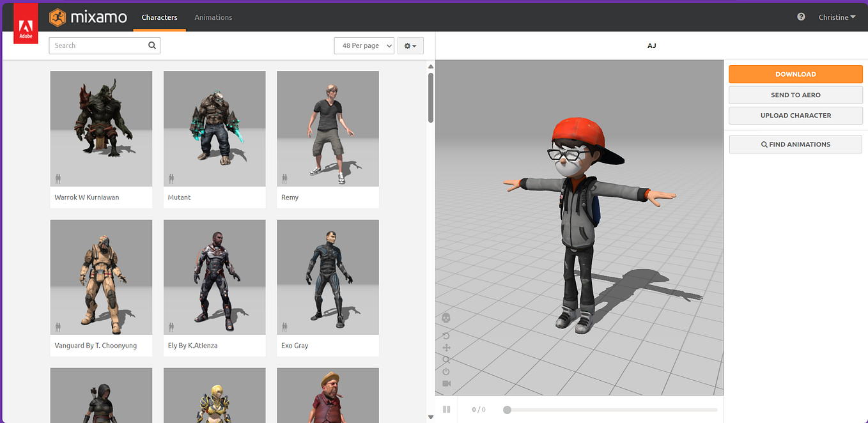The height and width of the screenshot is (423, 868).
Task: Select the orbit rotation tool in viewport
Action: tap(446, 335)
